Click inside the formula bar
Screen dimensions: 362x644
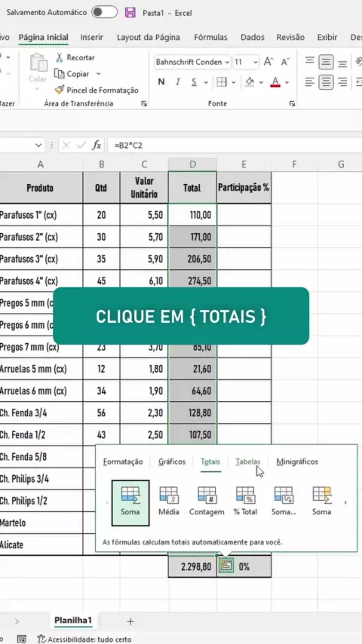tap(235, 145)
